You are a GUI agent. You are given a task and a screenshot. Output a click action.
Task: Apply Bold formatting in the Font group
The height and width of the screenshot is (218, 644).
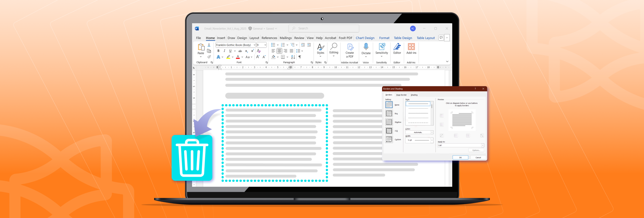(218, 51)
